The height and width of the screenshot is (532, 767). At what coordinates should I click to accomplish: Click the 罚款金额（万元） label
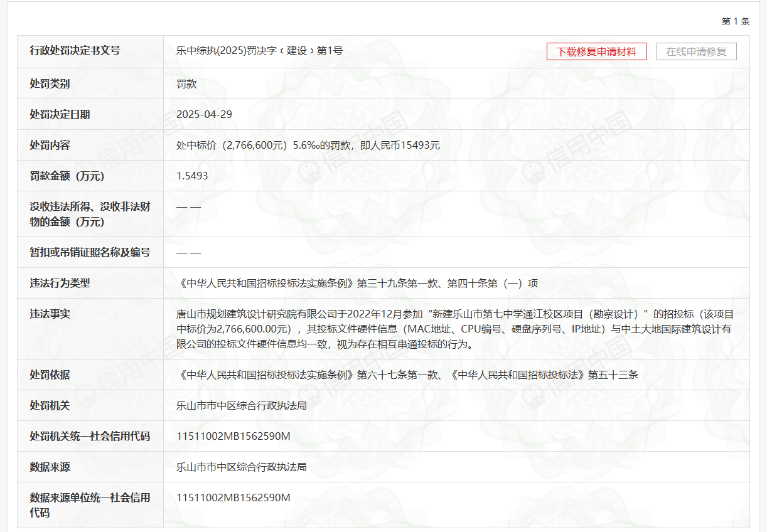(67, 176)
